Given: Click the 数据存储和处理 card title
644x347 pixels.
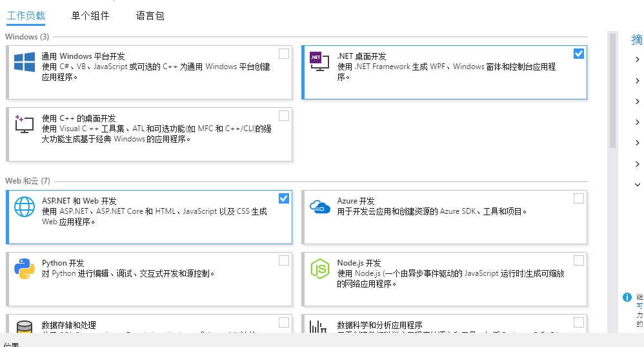Looking at the screenshot, I should coord(69,325).
